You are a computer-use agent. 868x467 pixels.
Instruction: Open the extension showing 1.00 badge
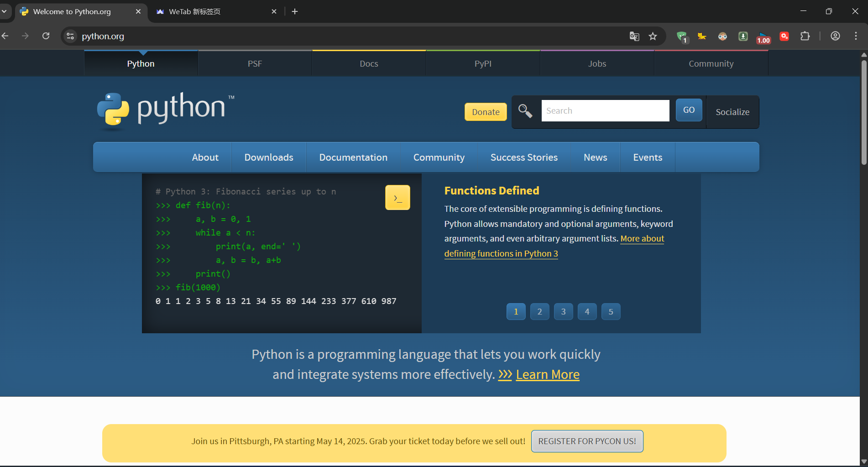click(x=763, y=37)
